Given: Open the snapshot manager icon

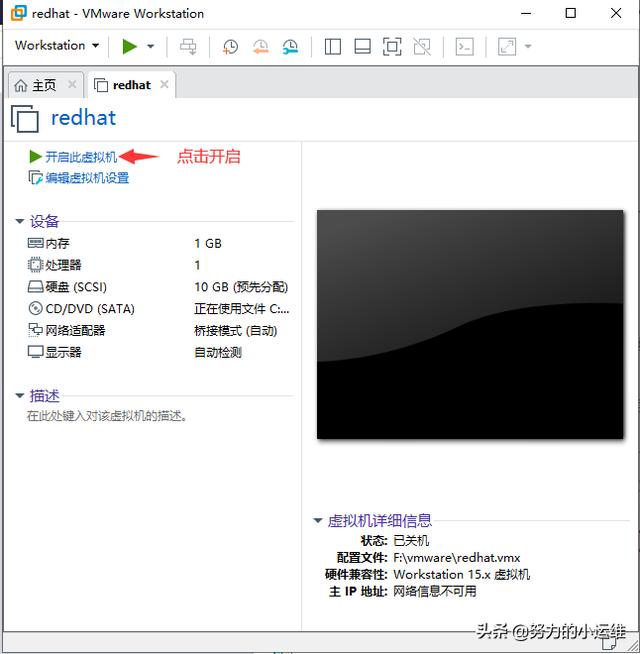Looking at the screenshot, I should (x=290, y=46).
